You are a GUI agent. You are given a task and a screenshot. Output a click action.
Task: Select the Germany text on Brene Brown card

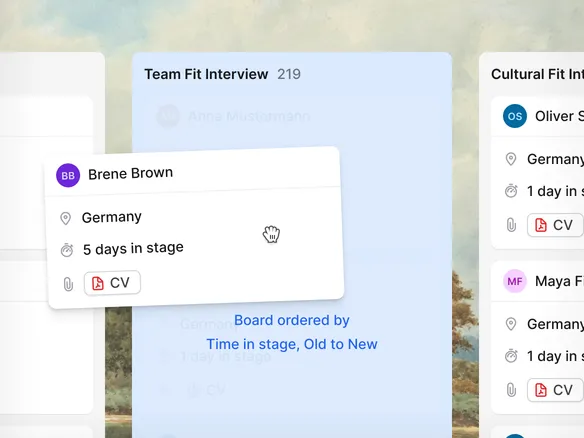pos(112,217)
